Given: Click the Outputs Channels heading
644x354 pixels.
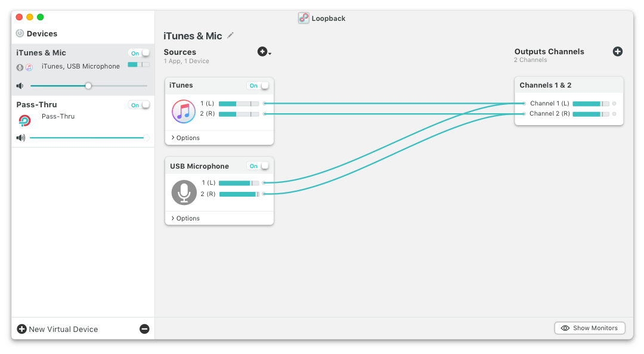Looking at the screenshot, I should tap(549, 51).
